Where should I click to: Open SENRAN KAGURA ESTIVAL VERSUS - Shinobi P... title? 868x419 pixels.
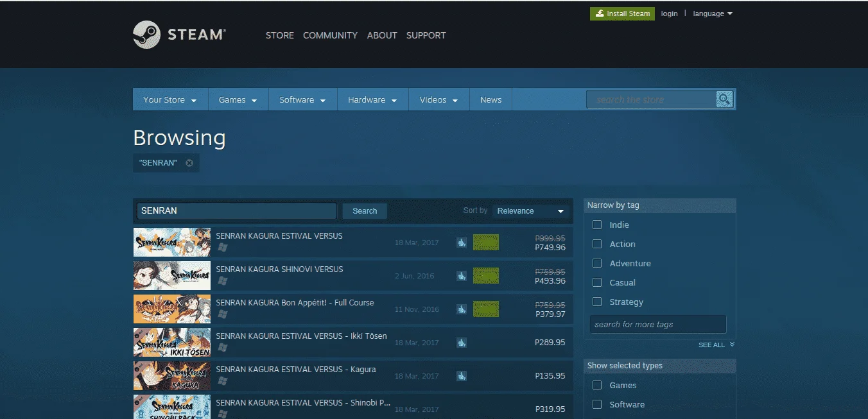(303, 402)
